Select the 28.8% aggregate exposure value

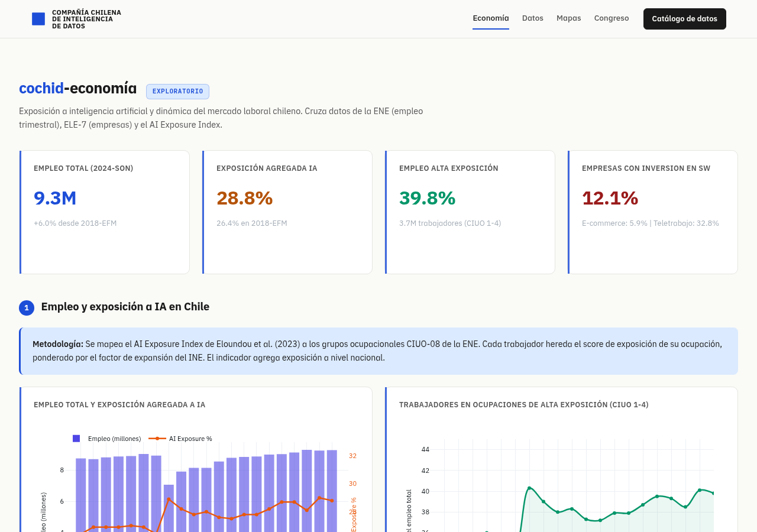pyautogui.click(x=244, y=198)
